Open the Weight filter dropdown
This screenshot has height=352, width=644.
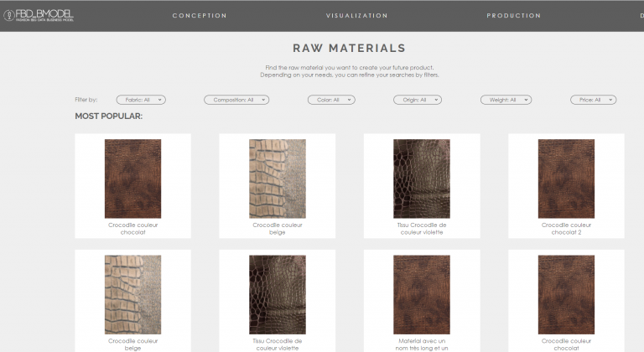pos(506,100)
